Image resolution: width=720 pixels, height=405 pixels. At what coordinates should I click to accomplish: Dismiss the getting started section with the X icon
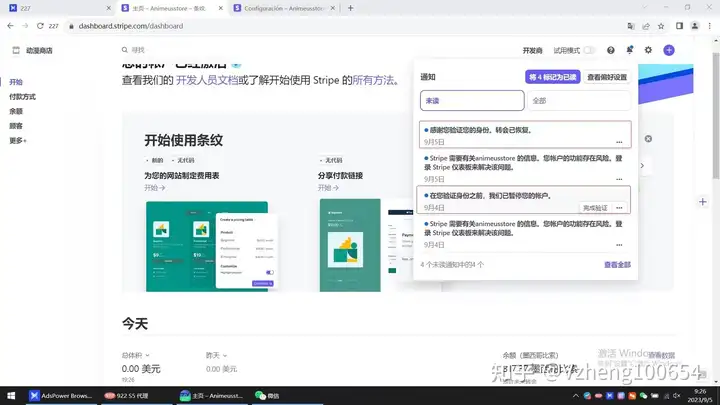648,139
